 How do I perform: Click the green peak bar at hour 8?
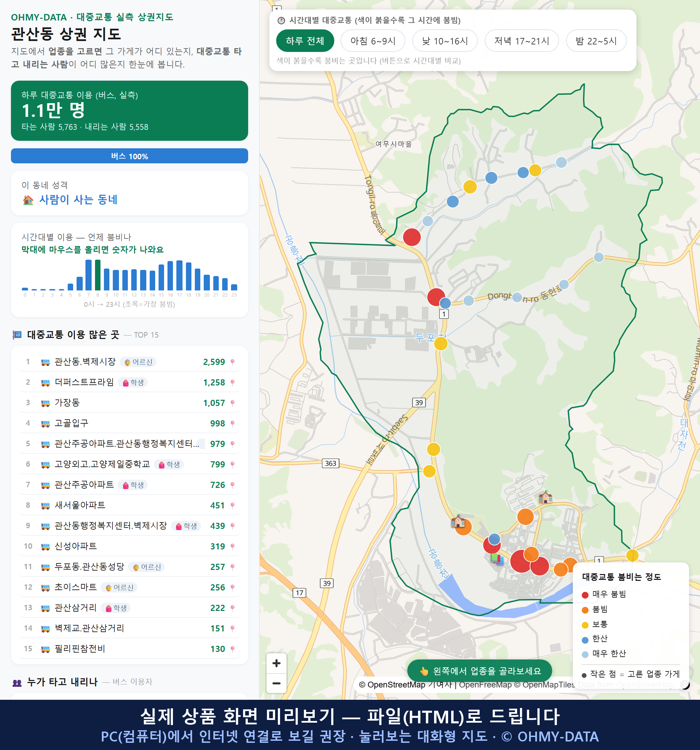[98, 275]
